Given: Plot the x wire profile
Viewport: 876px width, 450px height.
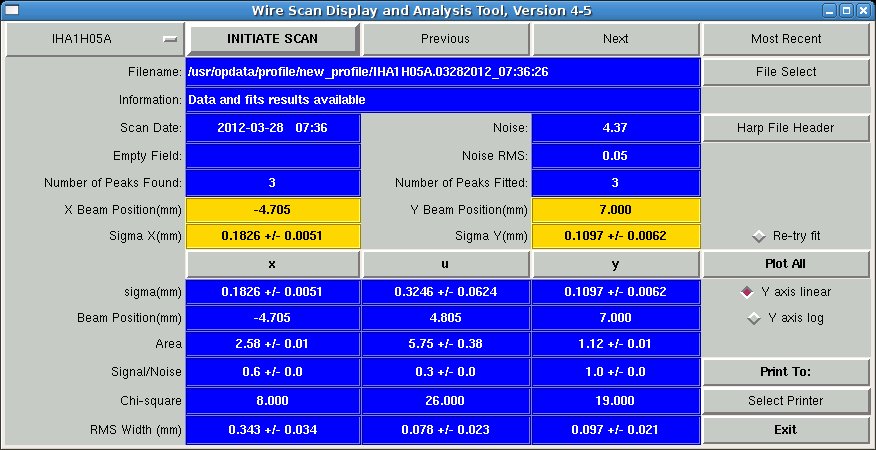Looking at the screenshot, I should [x=272, y=264].
